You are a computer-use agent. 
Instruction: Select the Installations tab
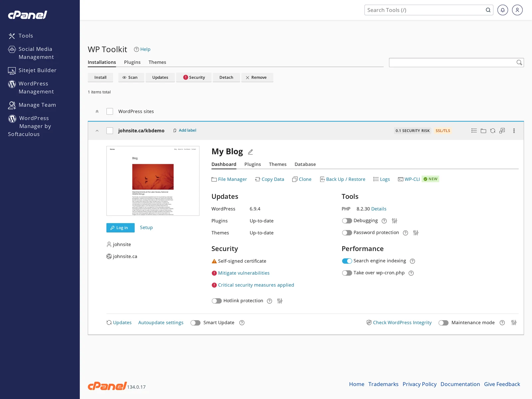tap(102, 62)
